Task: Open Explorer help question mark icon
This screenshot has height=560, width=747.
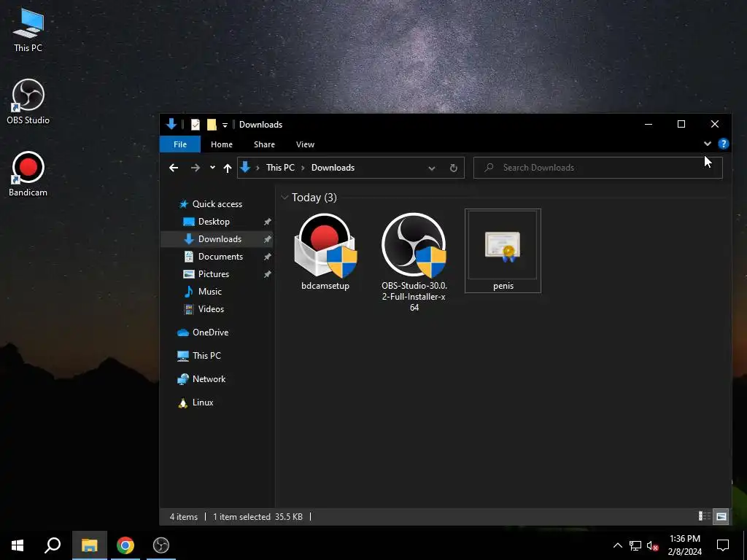Action: tap(723, 144)
